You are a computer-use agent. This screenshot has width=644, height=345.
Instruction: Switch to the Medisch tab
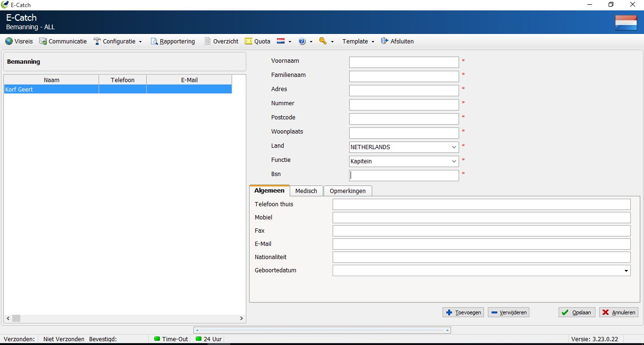point(306,191)
